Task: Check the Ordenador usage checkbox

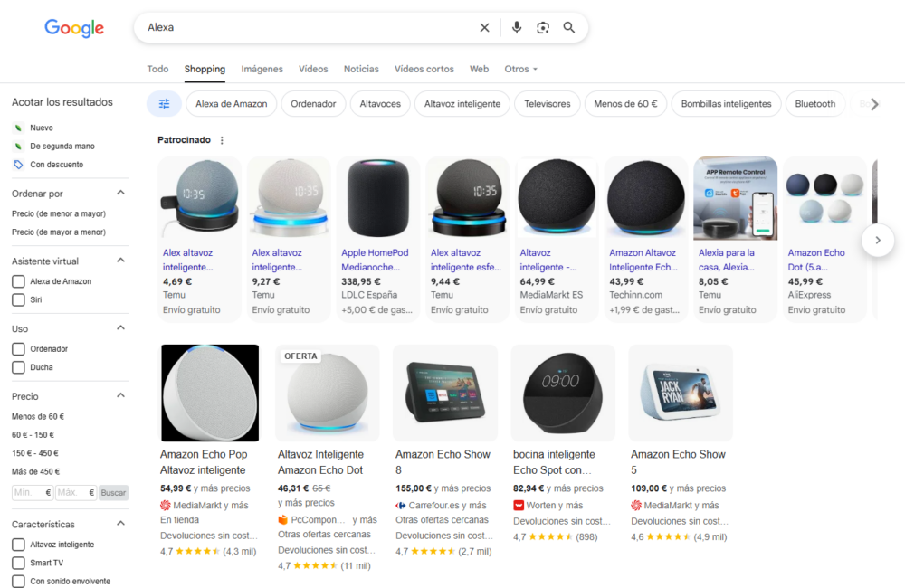Action: click(18, 349)
